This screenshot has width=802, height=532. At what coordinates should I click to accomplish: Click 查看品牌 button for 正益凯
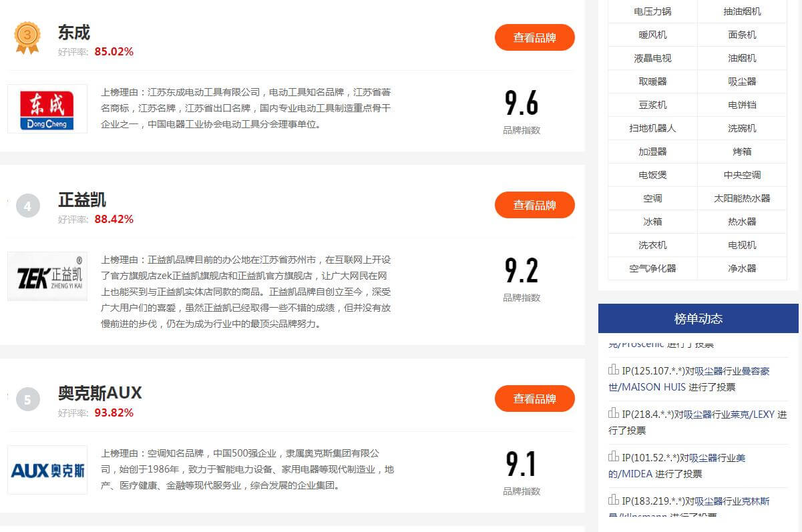click(534, 205)
